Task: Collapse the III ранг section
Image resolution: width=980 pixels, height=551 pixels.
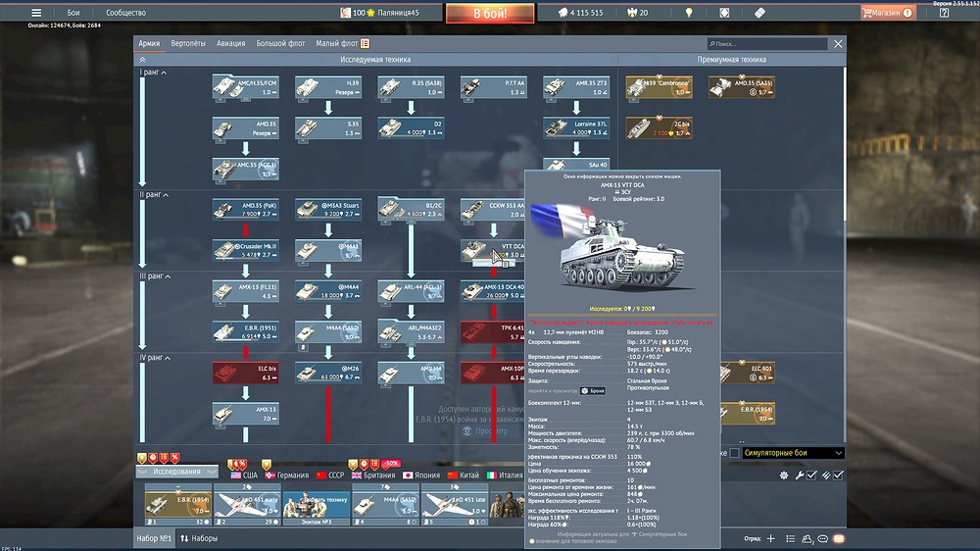Action: pyautogui.click(x=155, y=275)
